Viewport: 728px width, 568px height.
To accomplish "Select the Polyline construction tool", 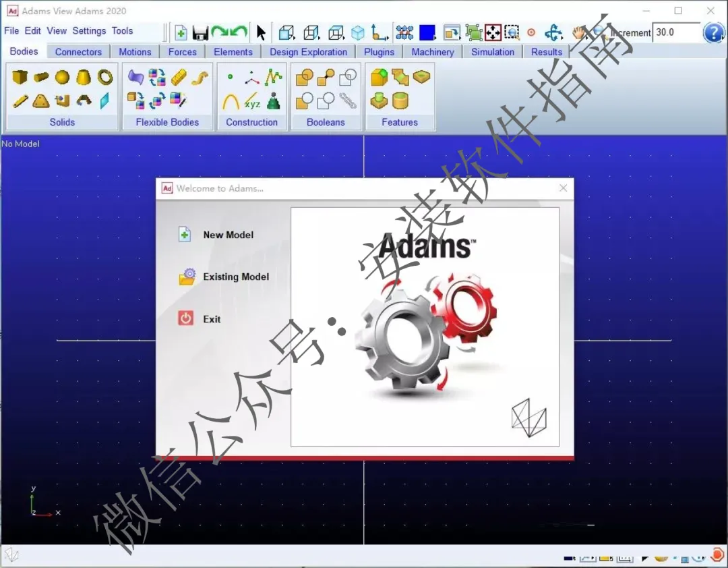I will click(x=274, y=77).
